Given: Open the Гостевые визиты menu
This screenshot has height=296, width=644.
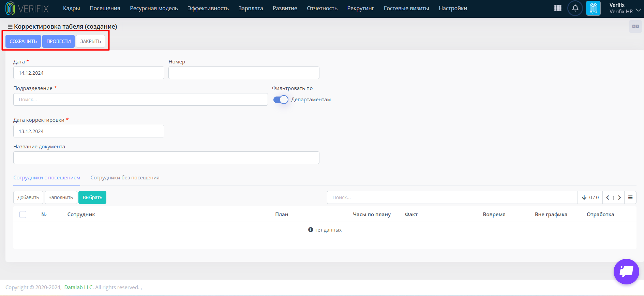Looking at the screenshot, I should click(406, 8).
